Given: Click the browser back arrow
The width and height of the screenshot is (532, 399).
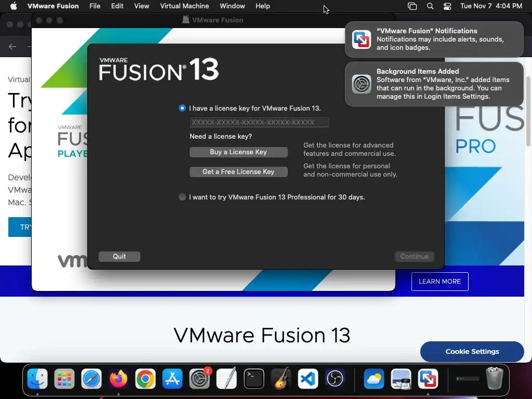Looking at the screenshot, I should coord(12,46).
